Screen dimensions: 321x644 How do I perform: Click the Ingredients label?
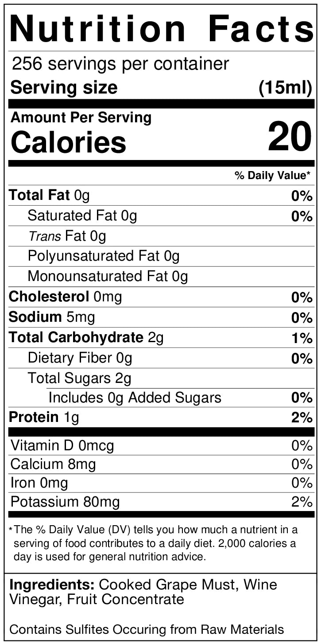pyautogui.click(x=52, y=585)
